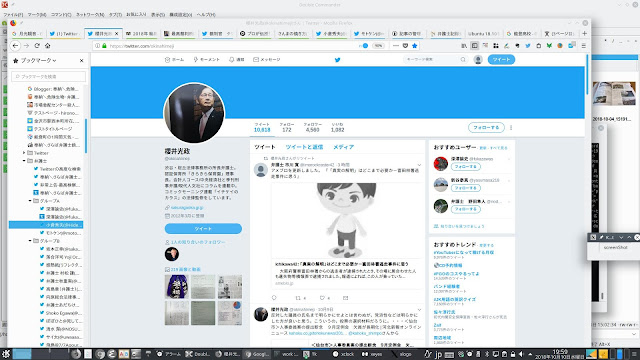
Task: Click the bookmark star in the address bar
Action: [415, 46]
